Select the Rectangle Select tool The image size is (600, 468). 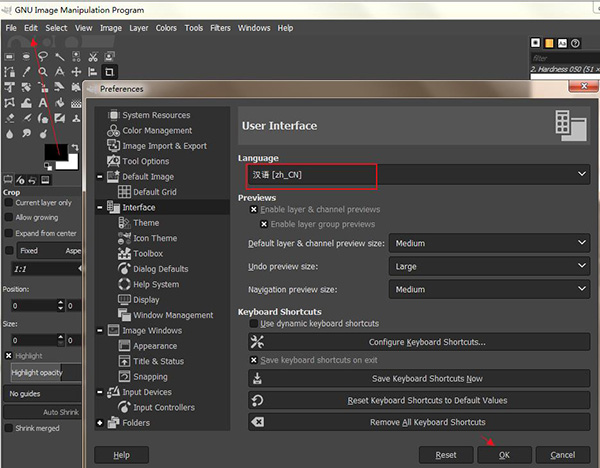(x=10, y=57)
